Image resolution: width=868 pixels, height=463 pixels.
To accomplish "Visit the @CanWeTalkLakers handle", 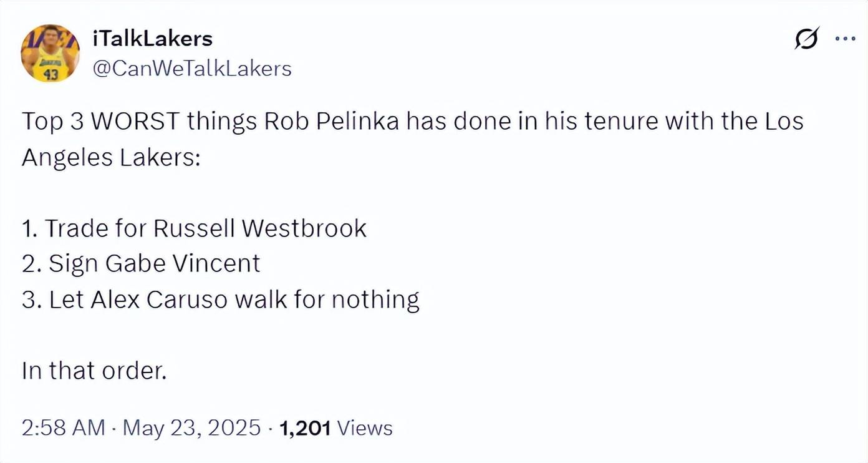I will [192, 68].
